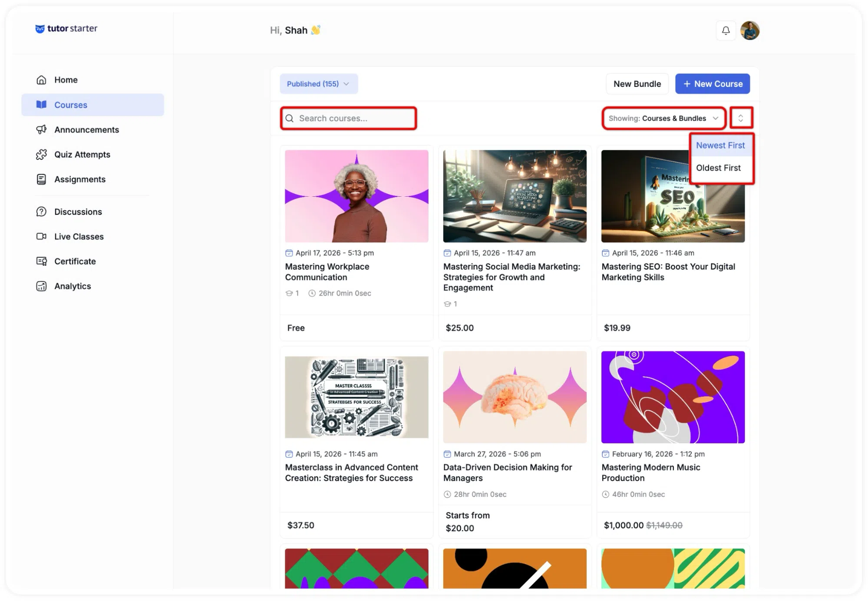Click the search magnifier icon
The width and height of the screenshot is (868, 601).
pos(290,118)
